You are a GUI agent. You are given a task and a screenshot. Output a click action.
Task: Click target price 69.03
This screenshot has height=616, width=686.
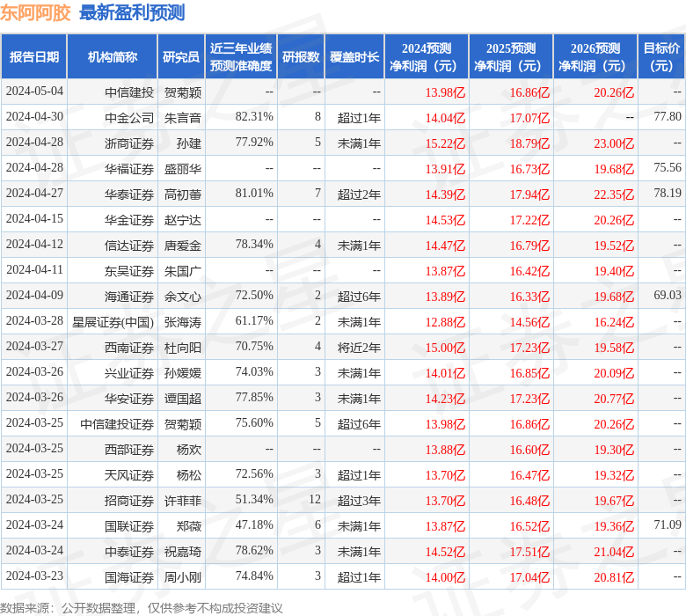pos(668,295)
